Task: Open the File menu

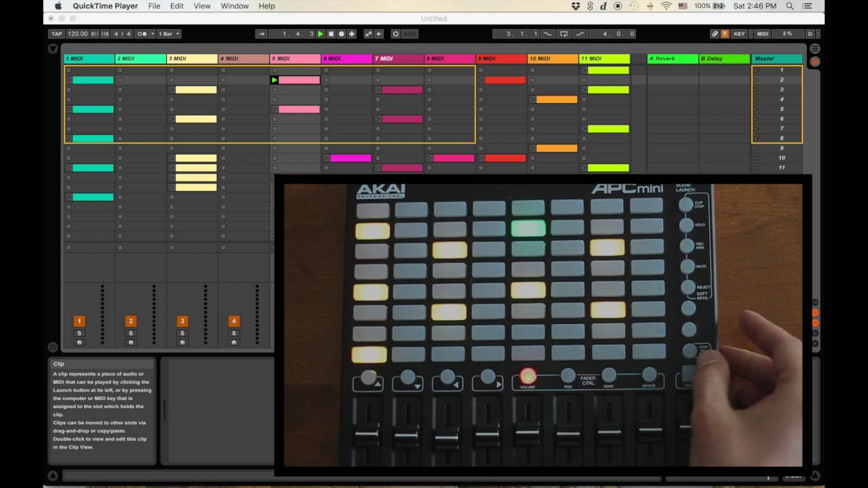Action: [x=154, y=5]
